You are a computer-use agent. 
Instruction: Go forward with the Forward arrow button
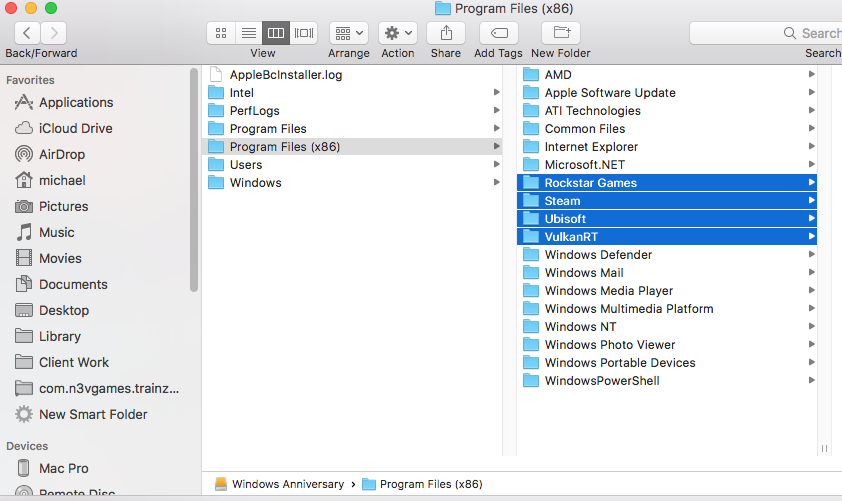coord(53,33)
